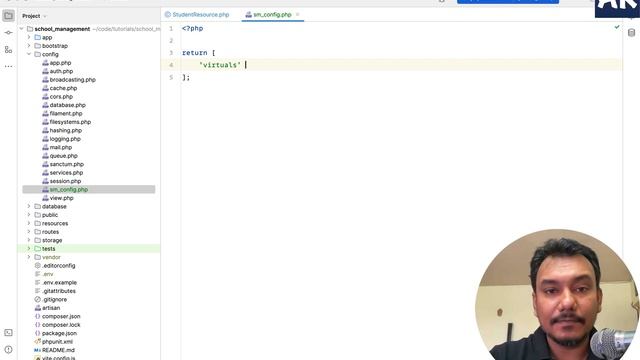The image size is (640, 360).
Task: Expand the resources folder
Action: [x=29, y=223]
